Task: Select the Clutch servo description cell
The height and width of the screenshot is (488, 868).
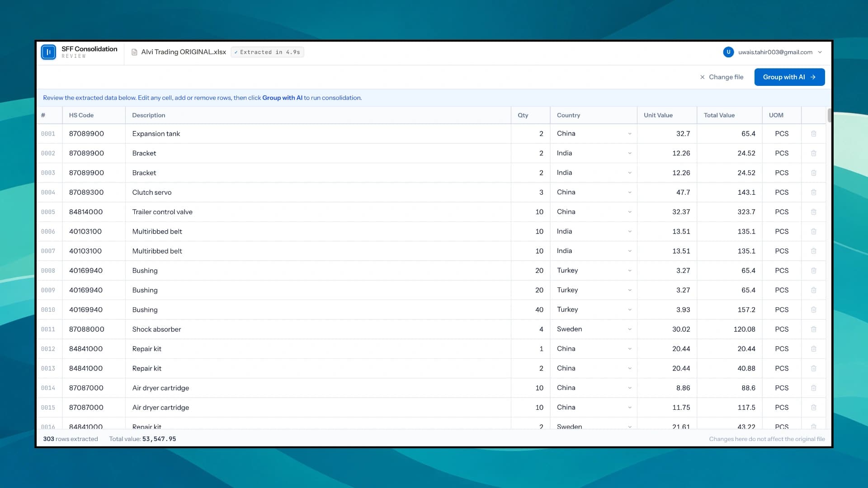Action: (318, 192)
